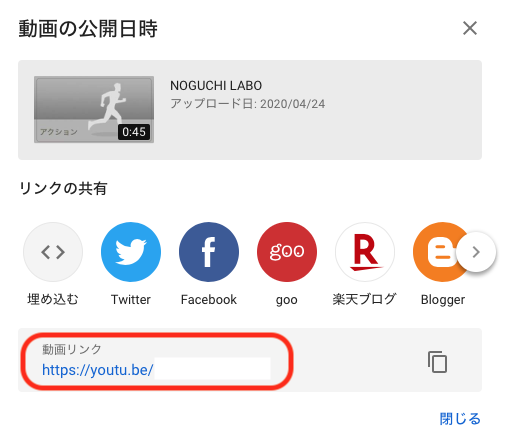505x434 pixels.
Task: Open the https://youtu.be/ video link
Action: [x=97, y=370]
